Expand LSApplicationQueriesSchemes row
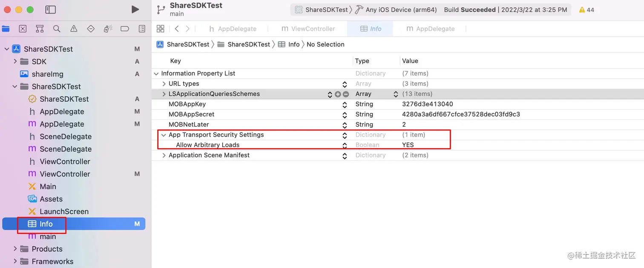Screen dimensions: 644x268 pos(164,94)
